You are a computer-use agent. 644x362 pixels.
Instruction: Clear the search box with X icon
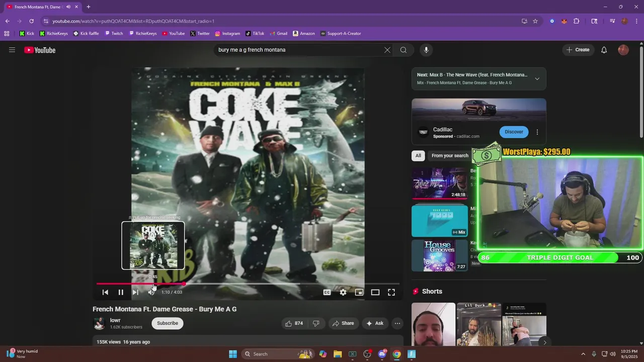(x=387, y=50)
